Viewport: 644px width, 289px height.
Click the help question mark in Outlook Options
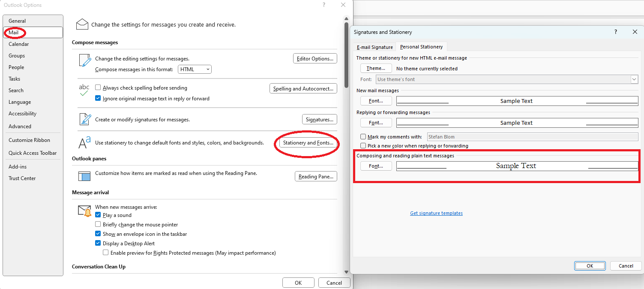[x=323, y=5]
